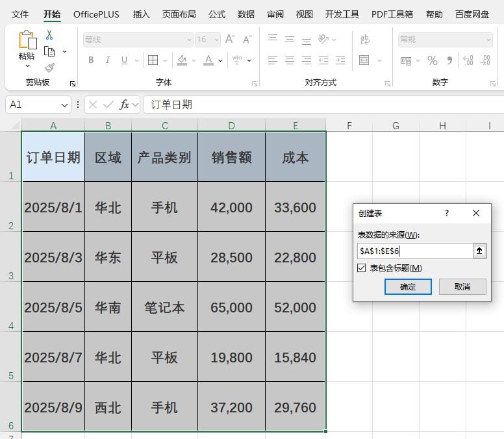Click the Borders icon
The width and height of the screenshot is (504, 439).
tap(153, 60)
